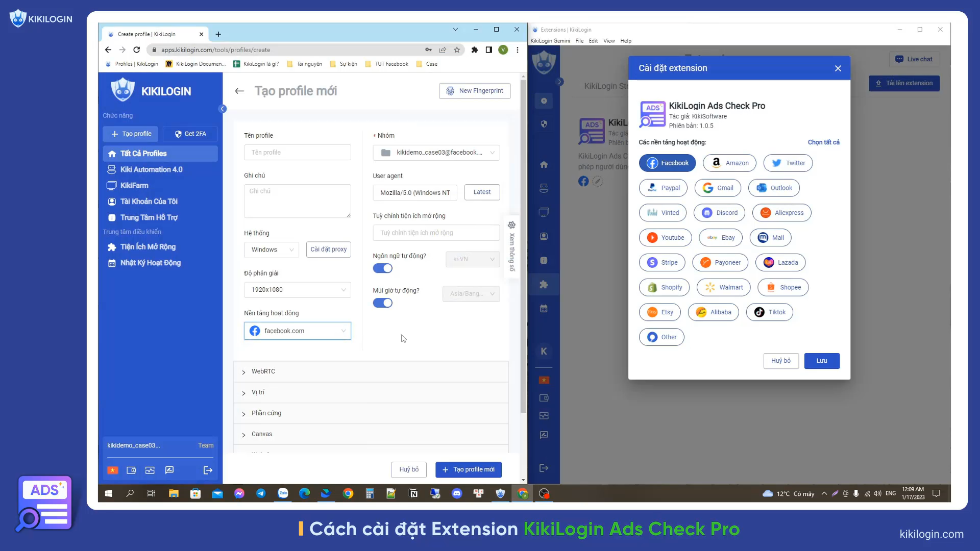This screenshot has width=980, height=551.
Task: Click the back arrow beside Tạo profile mới
Action: pos(239,91)
